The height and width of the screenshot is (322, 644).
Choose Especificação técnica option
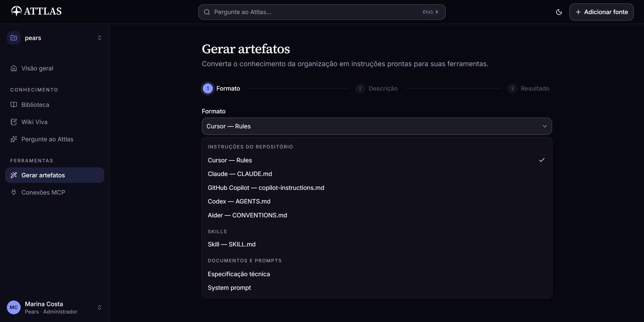(x=377, y=274)
